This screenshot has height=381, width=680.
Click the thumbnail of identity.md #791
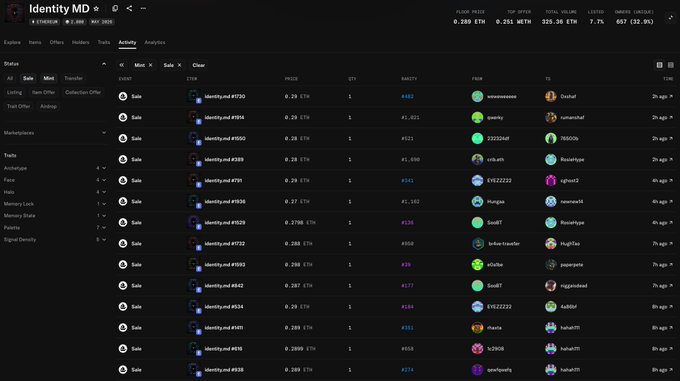coord(194,180)
